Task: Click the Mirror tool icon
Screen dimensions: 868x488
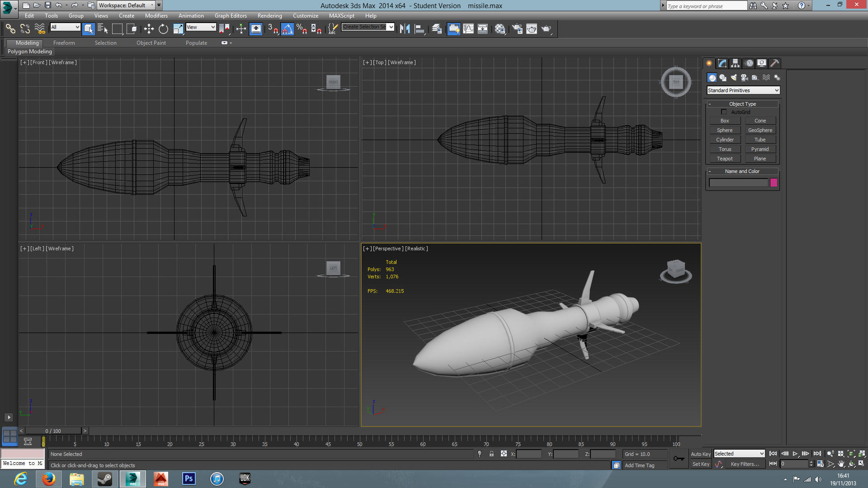Action: tap(405, 29)
